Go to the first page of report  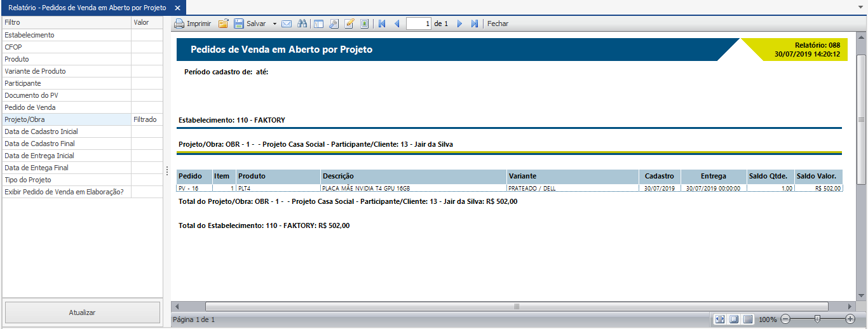coord(382,23)
